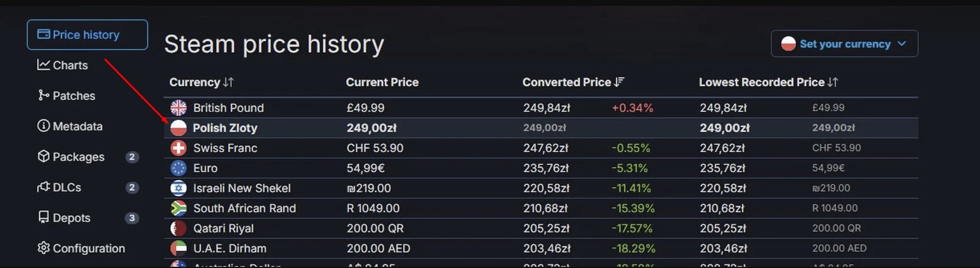Image resolution: width=980 pixels, height=268 pixels.
Task: Click the British Pound currency name
Action: point(228,108)
